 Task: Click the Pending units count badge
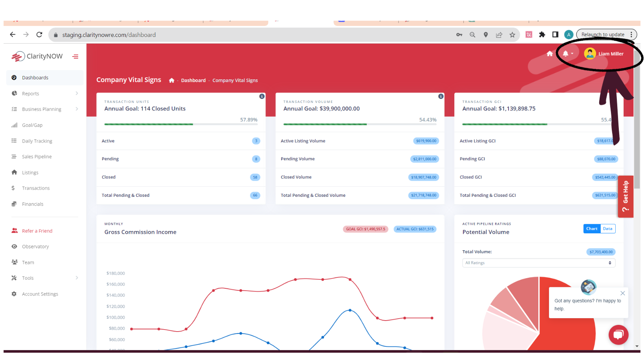256,159
